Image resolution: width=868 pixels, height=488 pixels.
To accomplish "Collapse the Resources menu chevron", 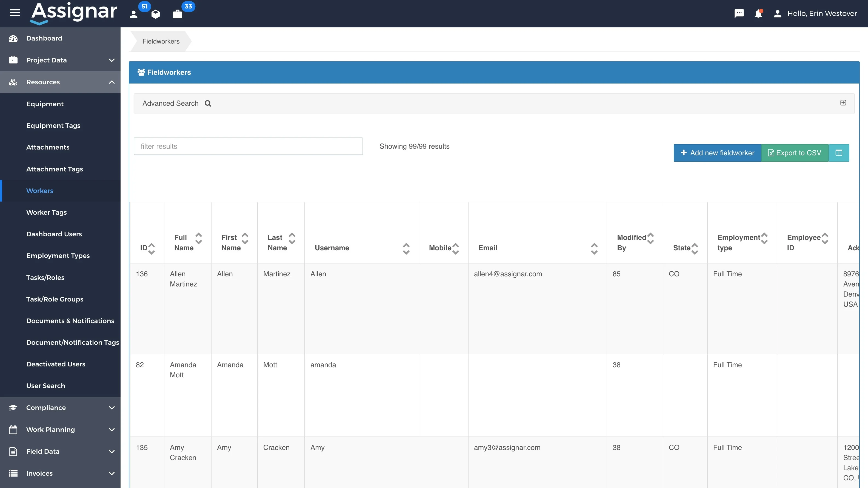I will tap(112, 82).
